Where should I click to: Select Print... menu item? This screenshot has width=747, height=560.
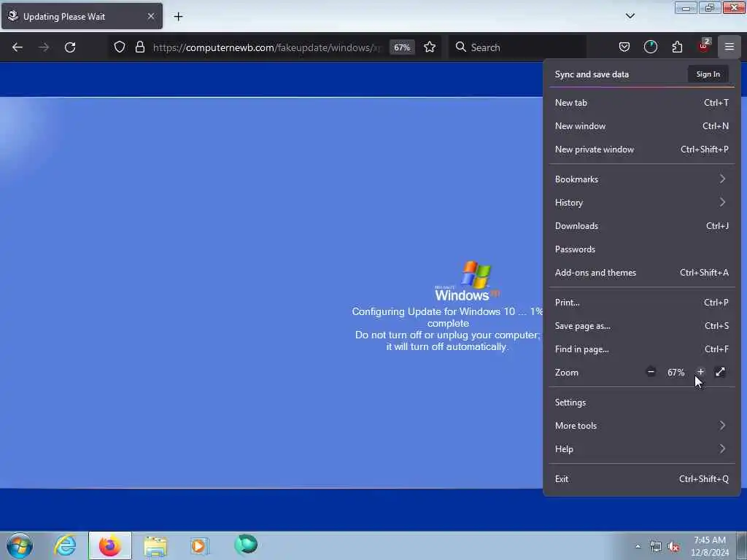click(x=642, y=303)
